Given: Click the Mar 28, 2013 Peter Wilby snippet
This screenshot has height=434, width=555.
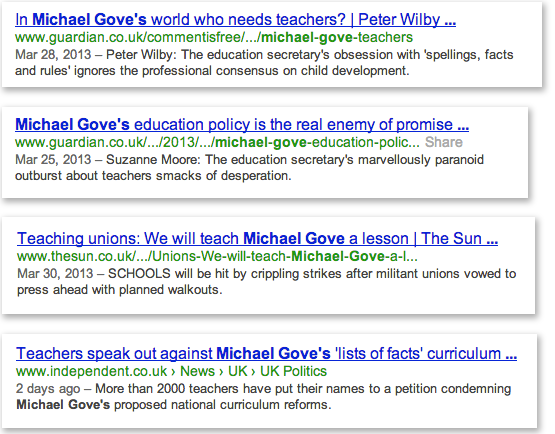Looking at the screenshot, I should (x=264, y=63).
